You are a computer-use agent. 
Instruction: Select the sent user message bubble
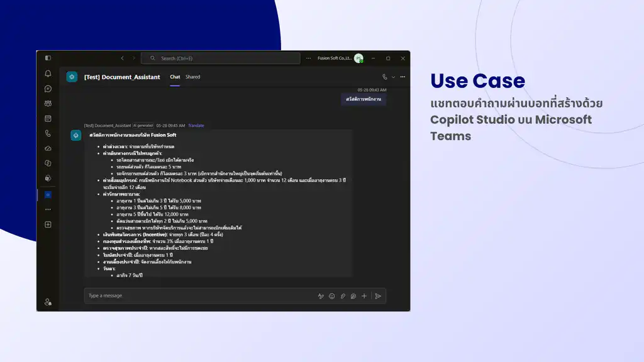point(364,99)
